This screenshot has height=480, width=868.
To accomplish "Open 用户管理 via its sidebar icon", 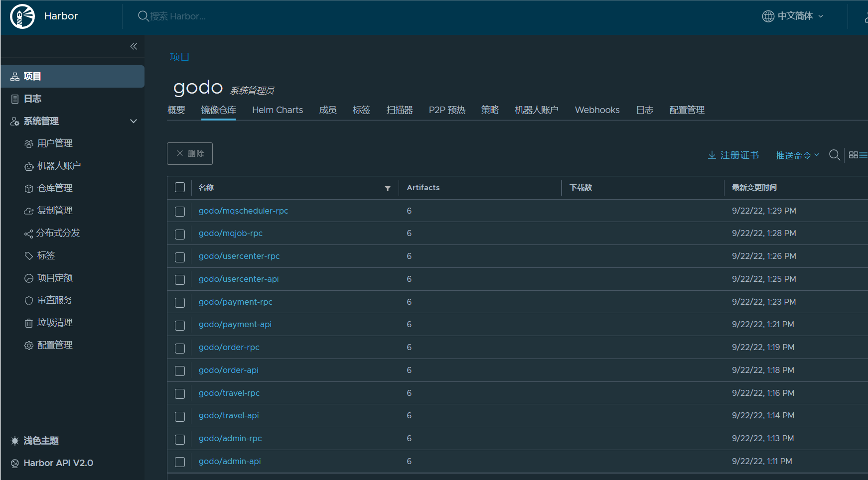I will (29, 143).
